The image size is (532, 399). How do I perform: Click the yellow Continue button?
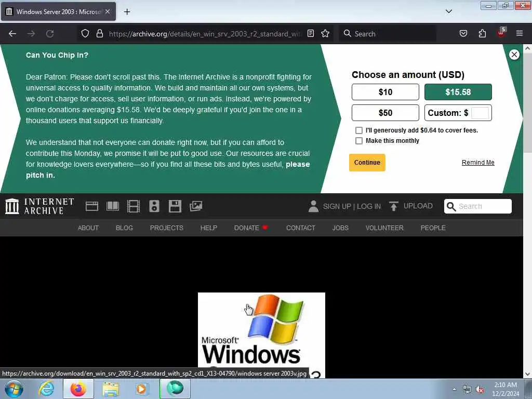(x=367, y=163)
